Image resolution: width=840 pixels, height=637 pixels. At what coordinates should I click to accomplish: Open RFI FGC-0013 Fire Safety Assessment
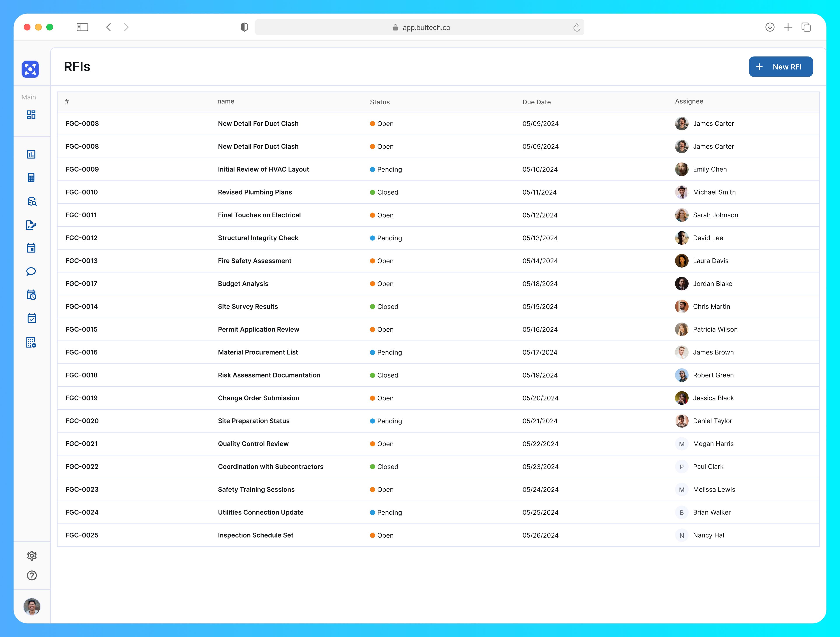tap(254, 261)
